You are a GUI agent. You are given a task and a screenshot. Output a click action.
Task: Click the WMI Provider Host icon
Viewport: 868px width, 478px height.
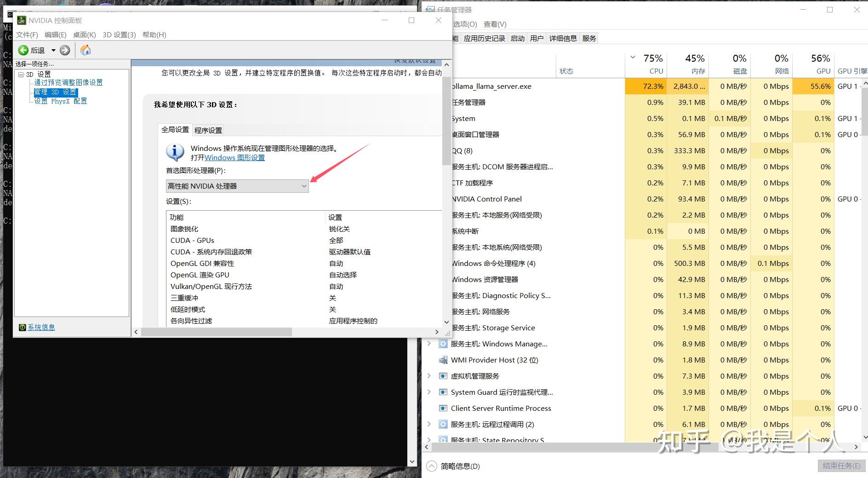coord(443,360)
